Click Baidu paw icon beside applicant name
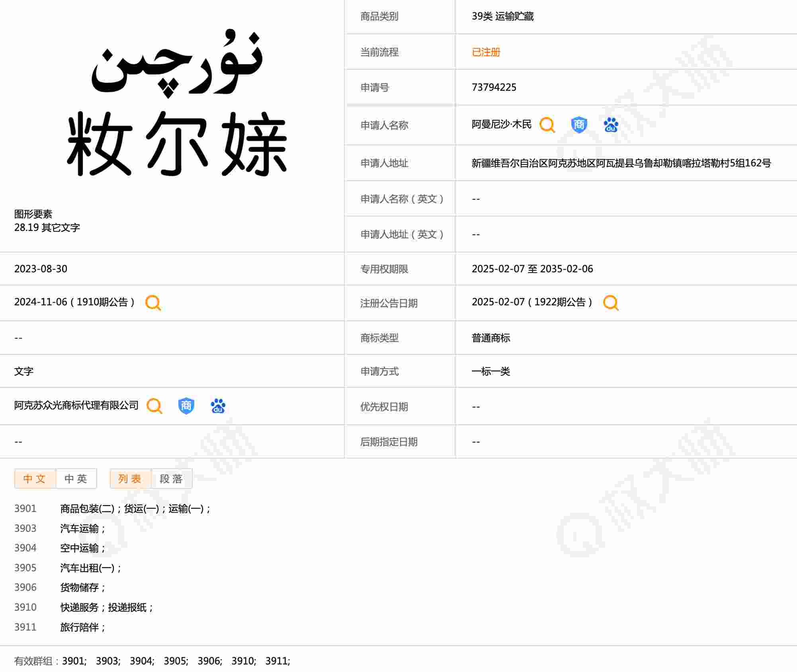 coord(611,125)
